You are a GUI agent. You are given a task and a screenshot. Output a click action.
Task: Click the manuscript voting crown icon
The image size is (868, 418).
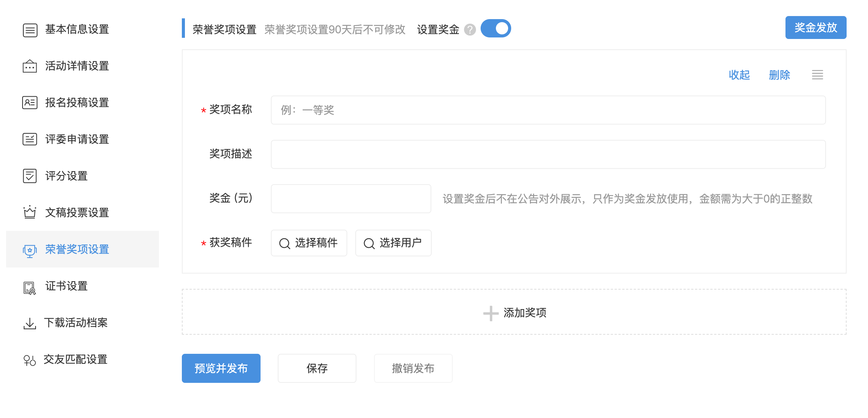tap(30, 212)
